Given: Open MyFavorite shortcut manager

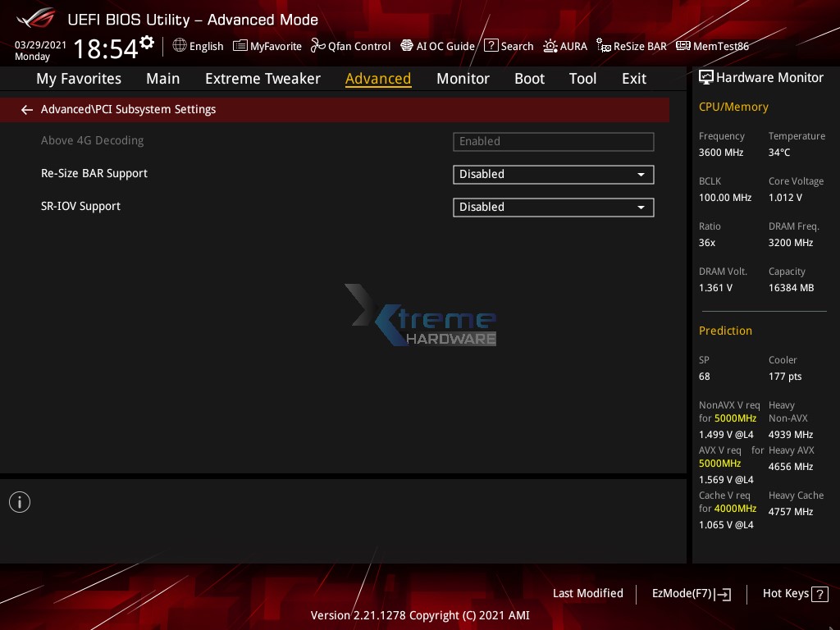Looking at the screenshot, I should tap(267, 46).
